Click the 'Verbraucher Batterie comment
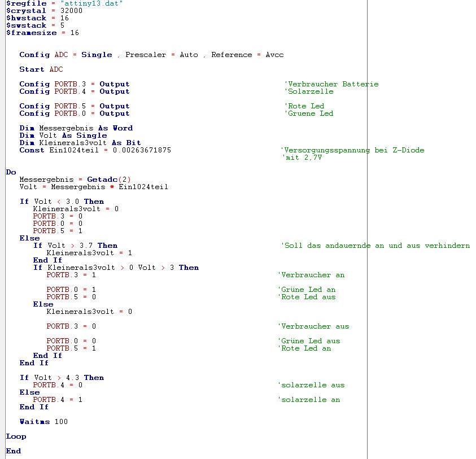Image resolution: width=476 pixels, height=459 pixels. pyautogui.click(x=331, y=84)
